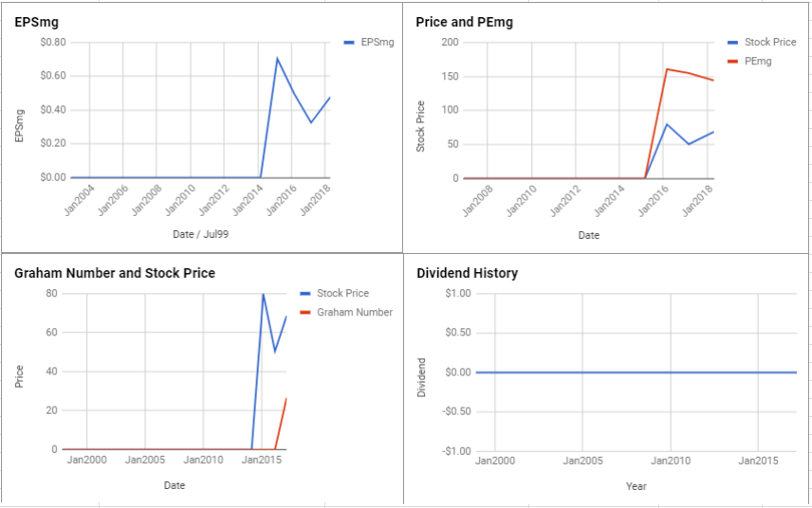The width and height of the screenshot is (812, 508).
Task: Select the Dividend History chart title
Action: (x=467, y=273)
